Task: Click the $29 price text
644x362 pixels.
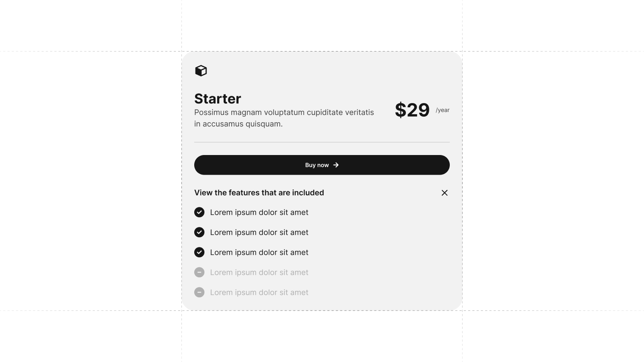Action: pyautogui.click(x=412, y=110)
